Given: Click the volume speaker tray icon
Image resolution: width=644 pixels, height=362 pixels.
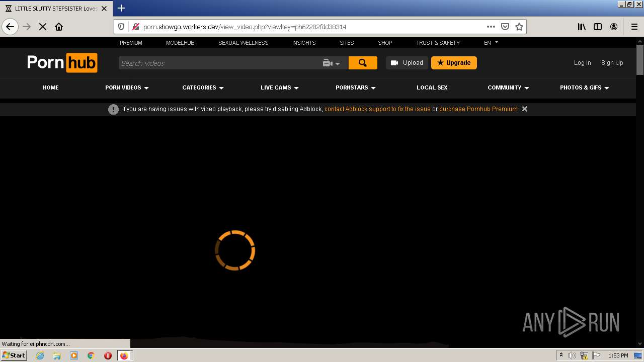Looking at the screenshot, I should click(572, 355).
